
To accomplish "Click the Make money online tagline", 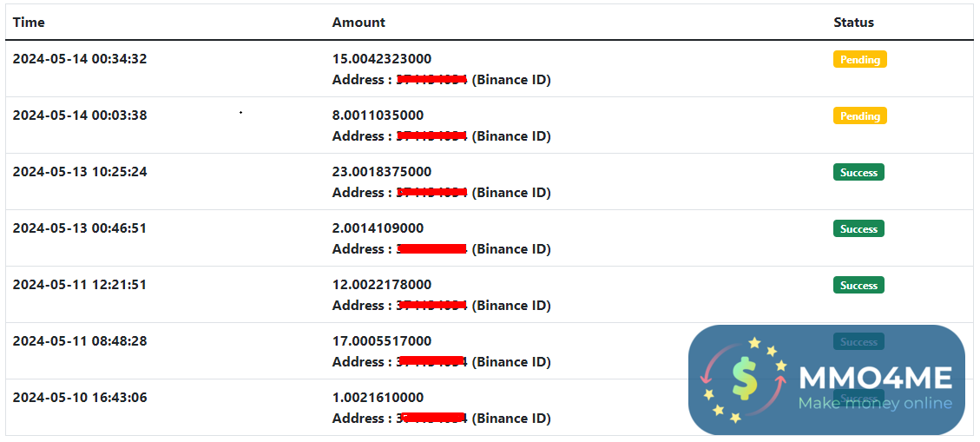I will [876, 403].
